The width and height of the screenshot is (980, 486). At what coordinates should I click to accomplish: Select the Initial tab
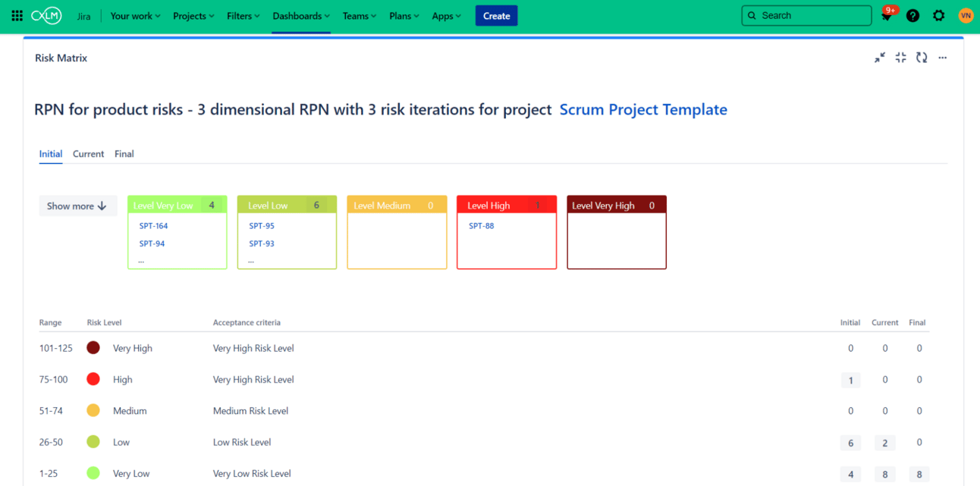(x=51, y=154)
